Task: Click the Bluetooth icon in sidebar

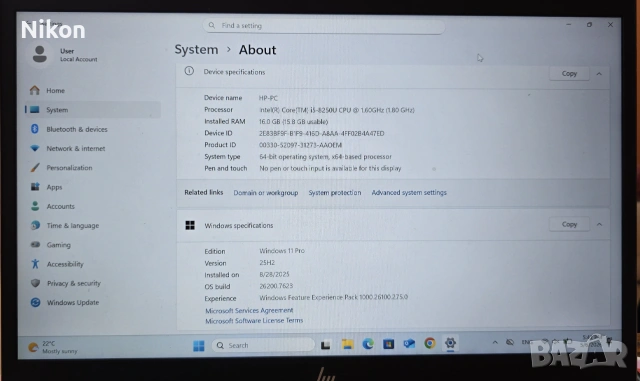Action: point(35,129)
